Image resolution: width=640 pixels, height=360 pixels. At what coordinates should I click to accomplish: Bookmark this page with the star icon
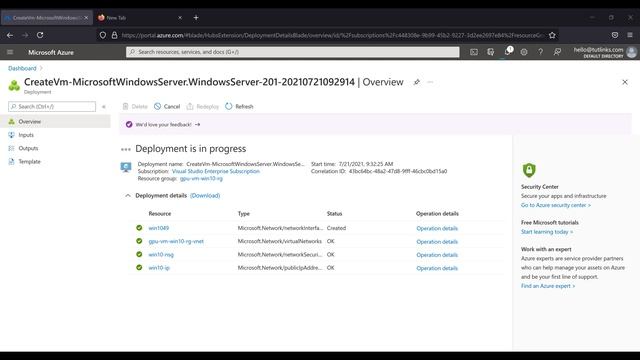(552, 35)
